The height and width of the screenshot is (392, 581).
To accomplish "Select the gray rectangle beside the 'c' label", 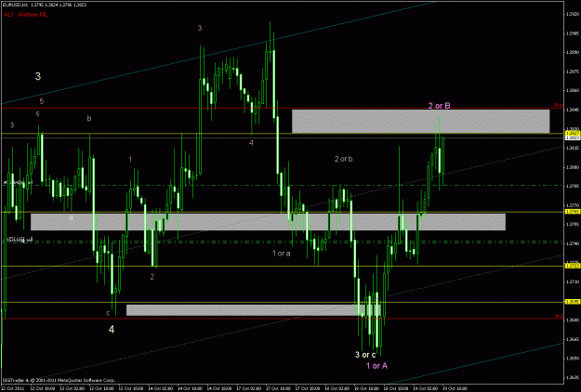I will click(254, 310).
